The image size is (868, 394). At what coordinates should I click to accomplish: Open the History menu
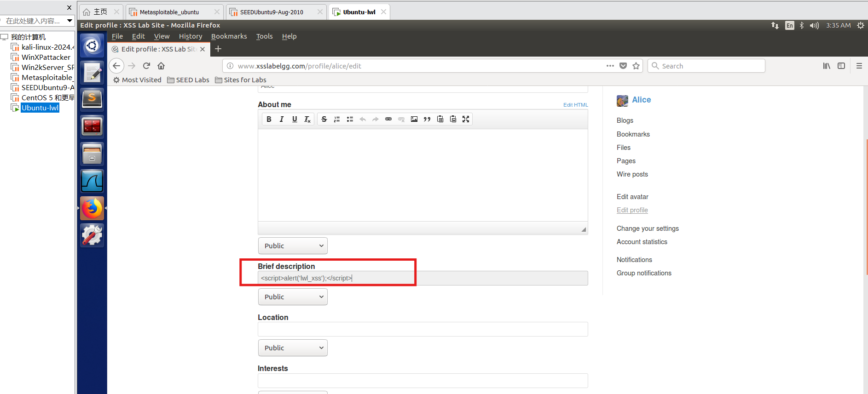point(191,36)
